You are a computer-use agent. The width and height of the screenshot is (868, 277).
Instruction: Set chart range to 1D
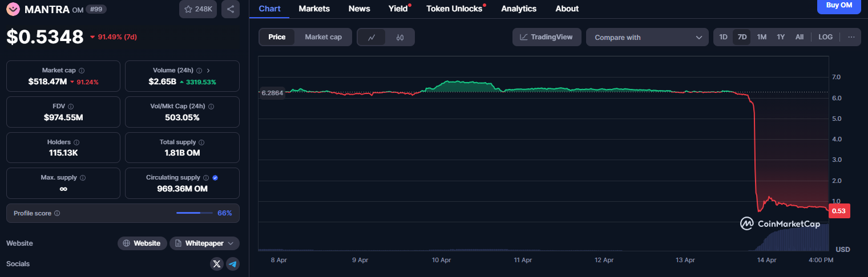tap(723, 37)
